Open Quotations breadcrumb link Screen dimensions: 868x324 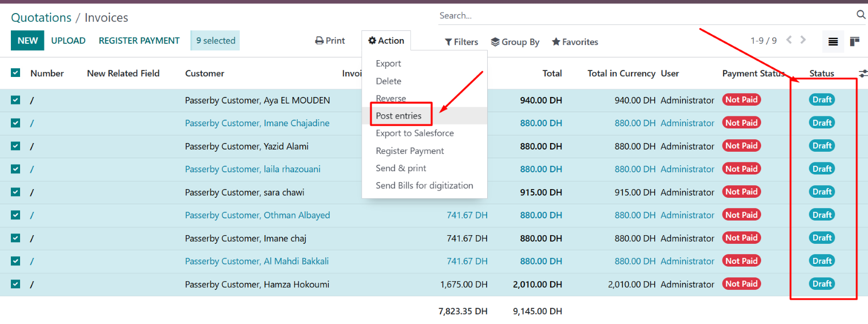coord(41,17)
